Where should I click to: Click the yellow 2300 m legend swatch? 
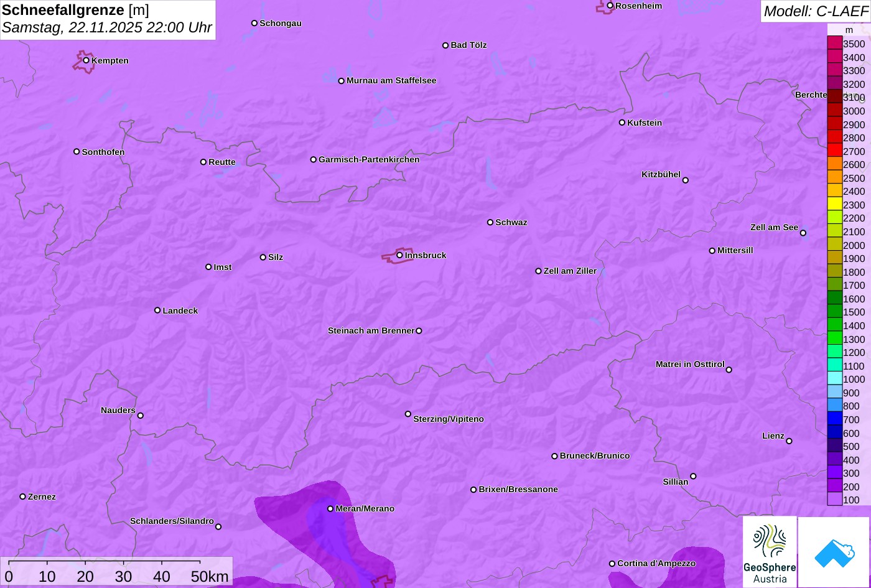pyautogui.click(x=834, y=204)
